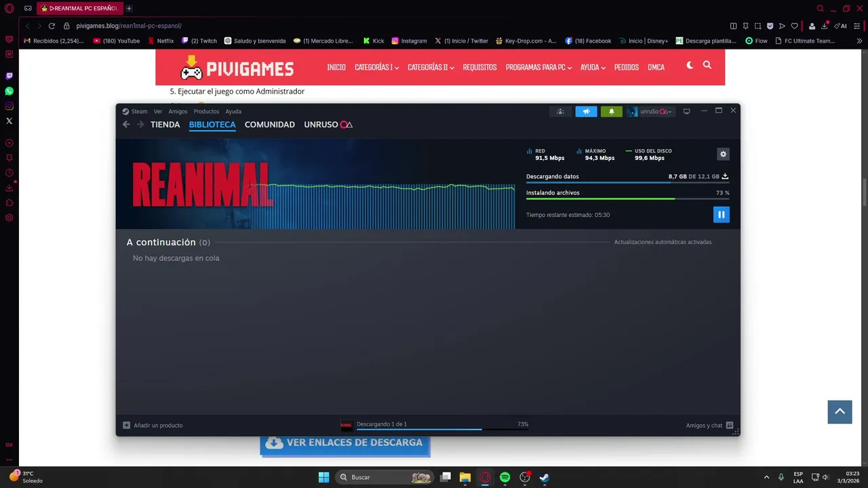Viewport: 868px width, 488px height.
Task: Go back in Steam navigation
Action: coord(126,124)
